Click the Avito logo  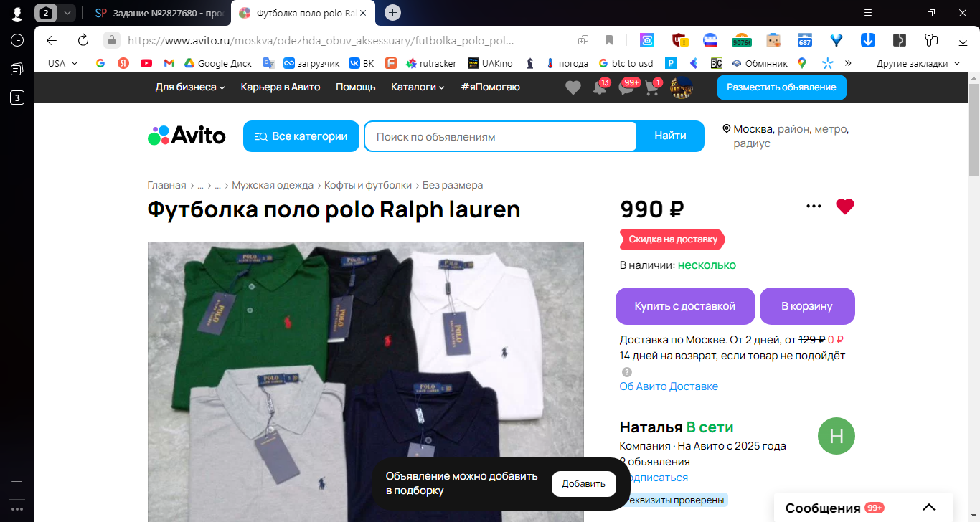(x=187, y=136)
